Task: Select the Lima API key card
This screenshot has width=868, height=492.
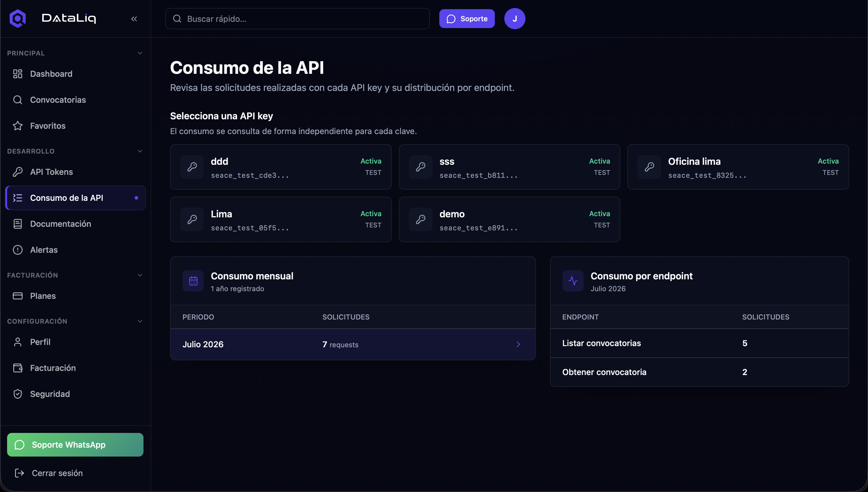Action: (x=281, y=219)
